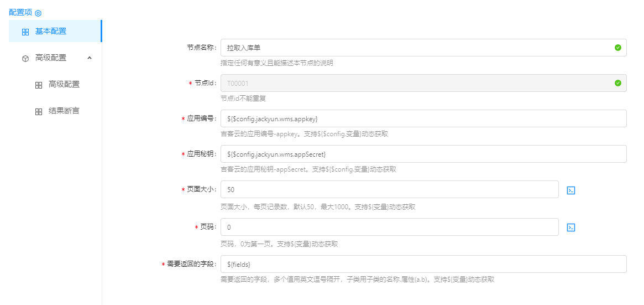Open the 结果断言 menu entry
Screen dimensions: 644x305
coord(64,111)
